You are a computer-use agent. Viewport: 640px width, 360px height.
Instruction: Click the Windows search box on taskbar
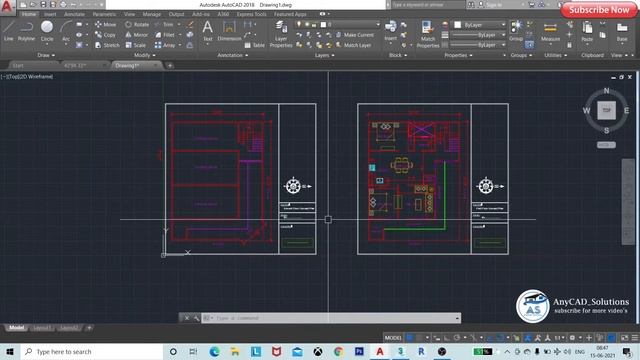(91, 351)
